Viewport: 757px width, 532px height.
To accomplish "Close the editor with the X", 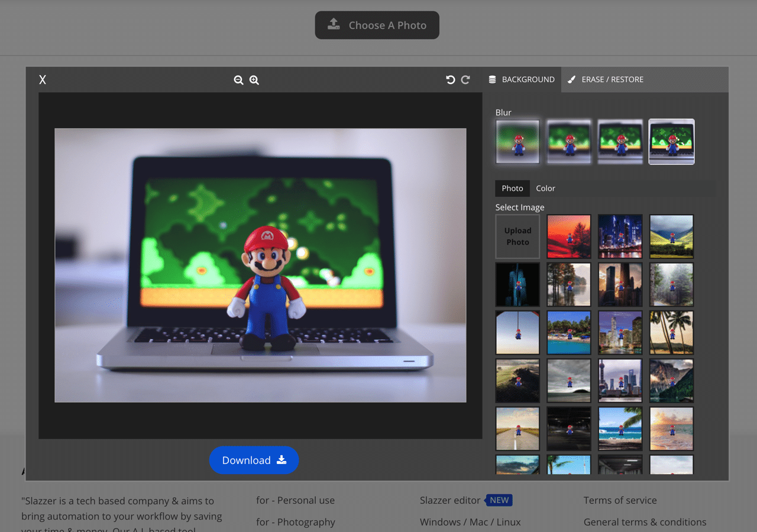I will [x=43, y=80].
